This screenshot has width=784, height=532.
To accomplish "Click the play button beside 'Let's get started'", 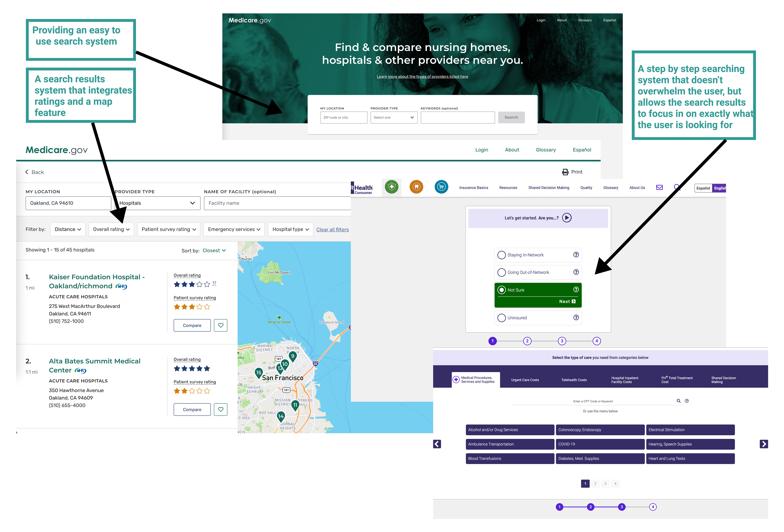I will click(567, 218).
